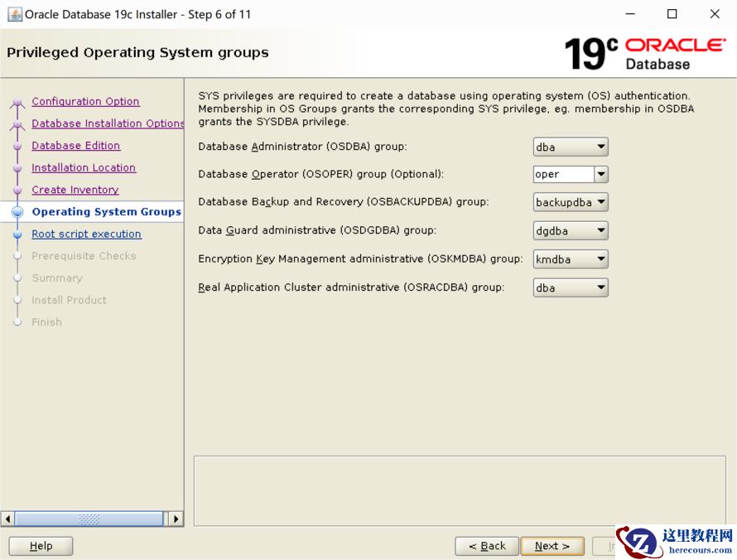Click the Real Application Cluster (OSRACDBA) label
737x560 pixels.
click(x=351, y=287)
